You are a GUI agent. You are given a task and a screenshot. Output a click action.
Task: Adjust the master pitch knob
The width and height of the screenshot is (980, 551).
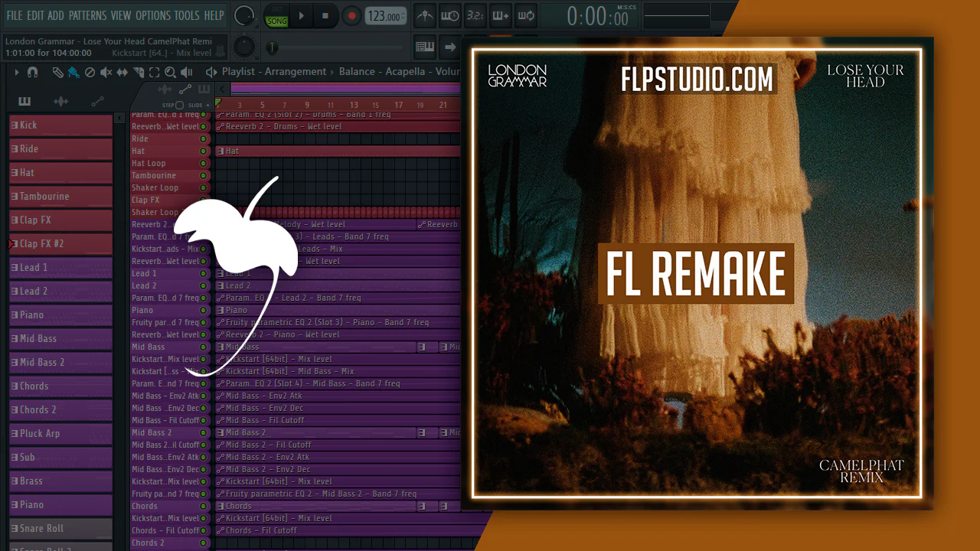pos(244,45)
